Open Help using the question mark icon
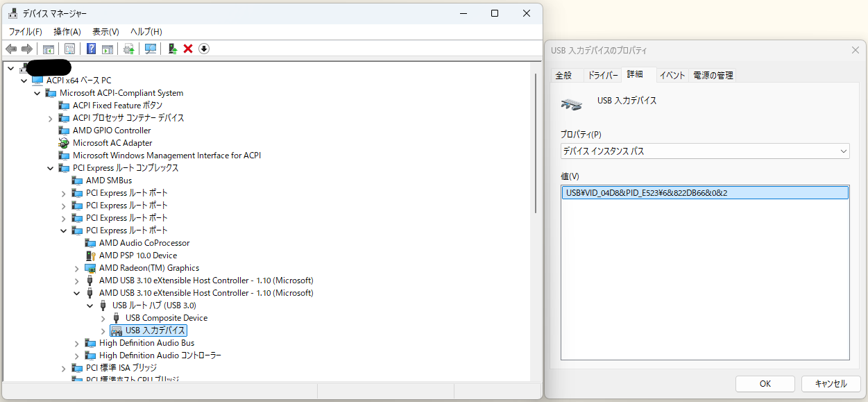This screenshot has width=868, height=402. pos(91,49)
